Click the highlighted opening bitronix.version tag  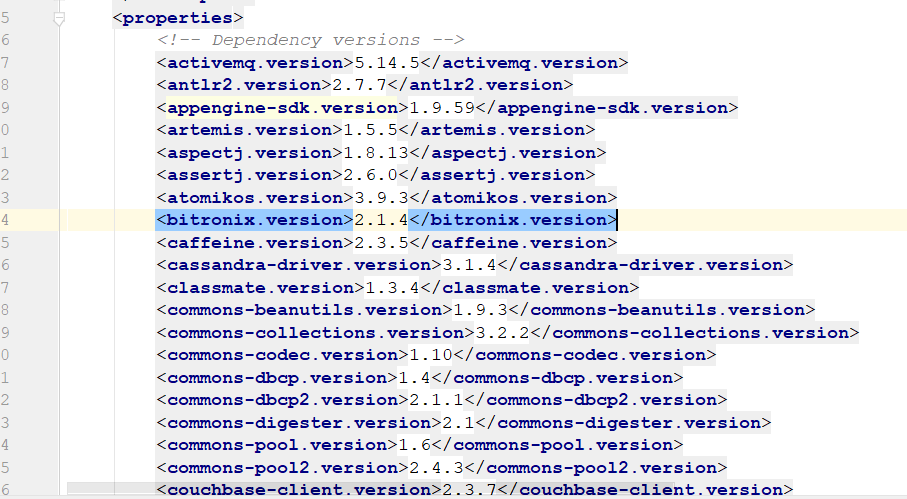click(x=255, y=220)
